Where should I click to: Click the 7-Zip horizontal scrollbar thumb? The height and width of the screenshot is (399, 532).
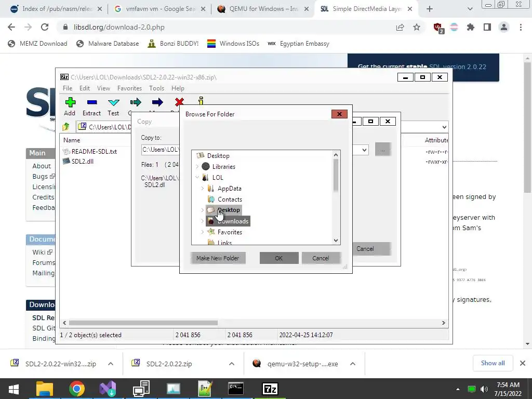143,323
